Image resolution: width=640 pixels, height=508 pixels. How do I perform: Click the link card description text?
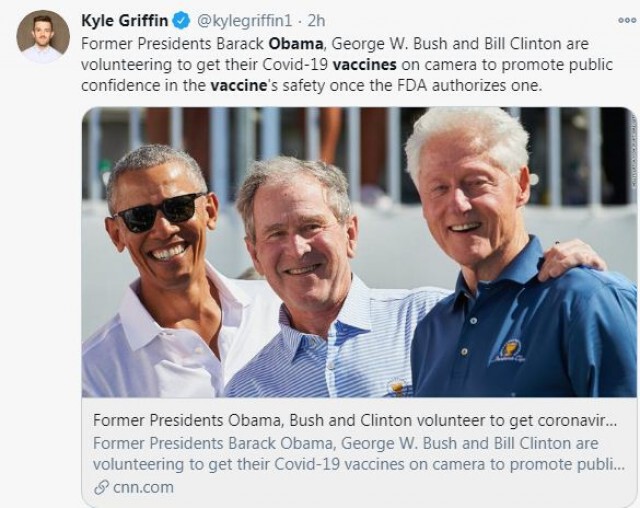(359, 454)
